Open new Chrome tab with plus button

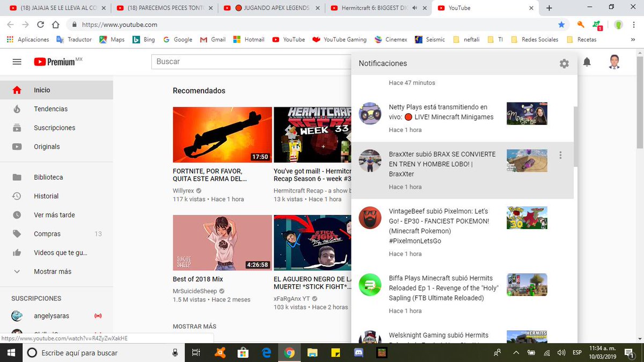549,8
